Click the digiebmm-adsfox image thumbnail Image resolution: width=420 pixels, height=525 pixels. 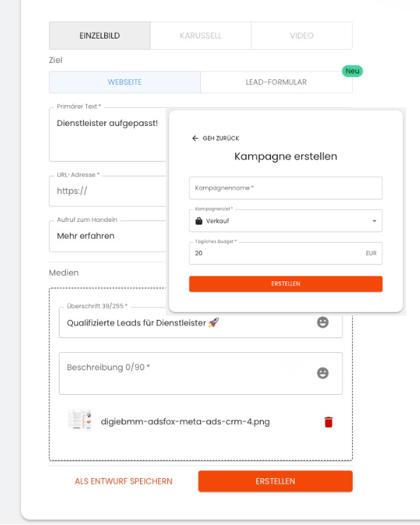point(80,421)
